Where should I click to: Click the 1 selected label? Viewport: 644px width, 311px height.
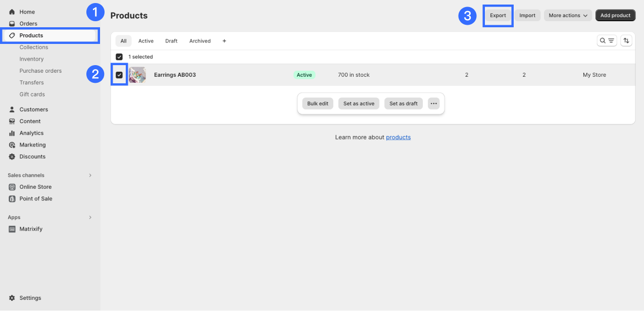[x=140, y=57]
